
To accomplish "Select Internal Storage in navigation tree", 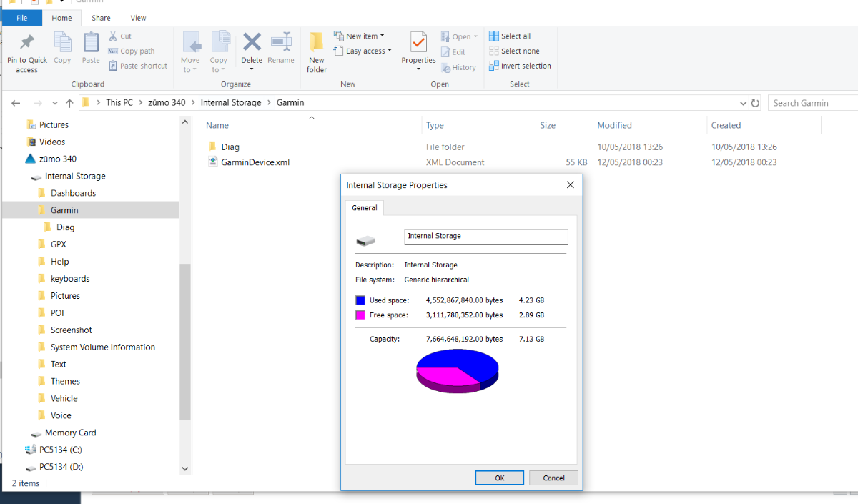I will point(75,176).
